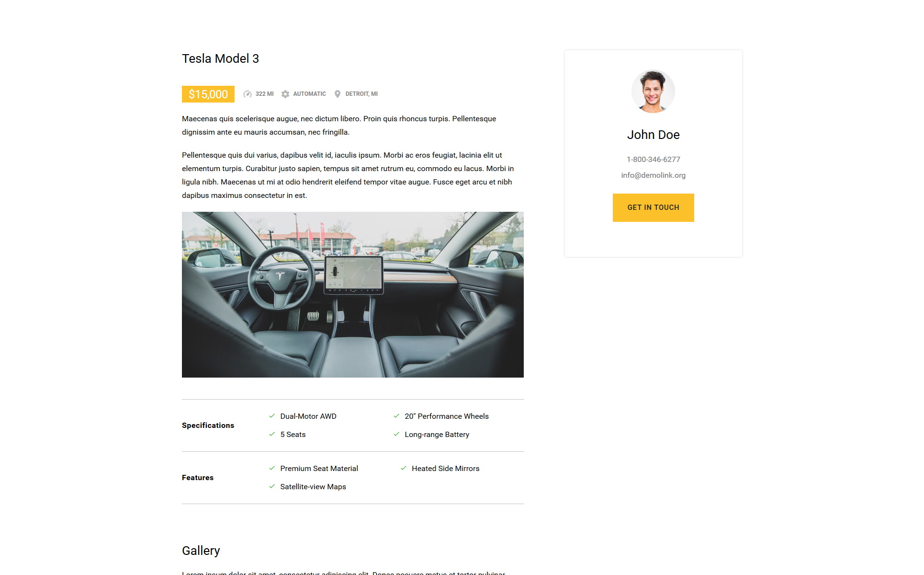
Task: Click the Get In Touch button
Action: [654, 207]
